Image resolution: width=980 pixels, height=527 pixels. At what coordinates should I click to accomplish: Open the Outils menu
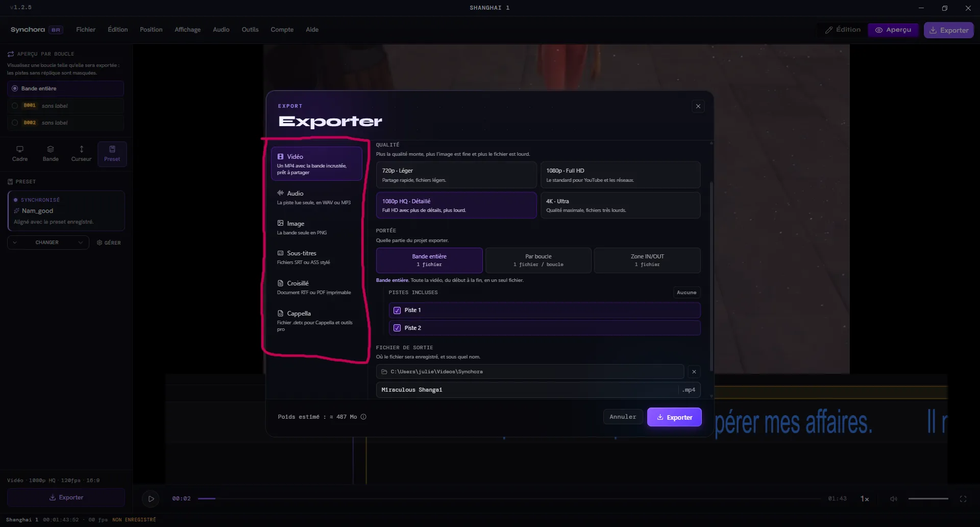[250, 30]
